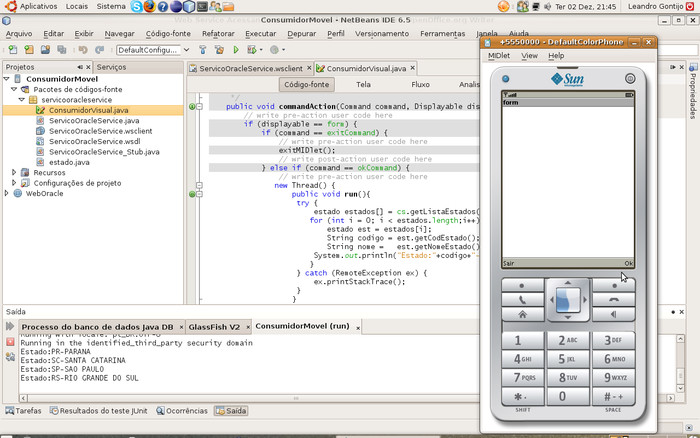Click the phone home key
The height and width of the screenshot is (438, 700).
click(522, 315)
